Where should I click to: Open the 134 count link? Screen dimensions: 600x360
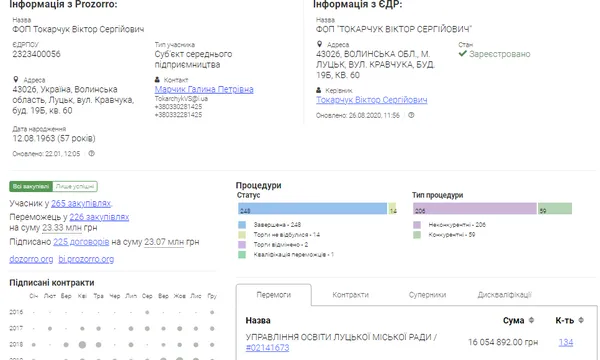566,342
